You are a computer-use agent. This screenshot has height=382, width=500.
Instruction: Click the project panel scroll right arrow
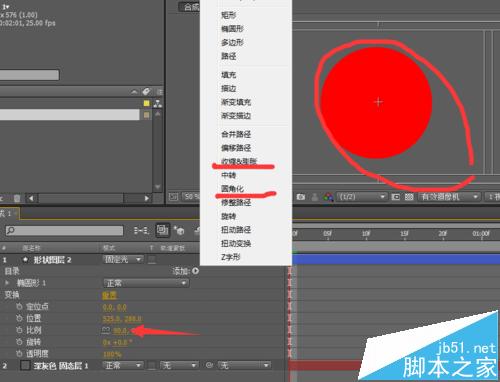point(147,198)
